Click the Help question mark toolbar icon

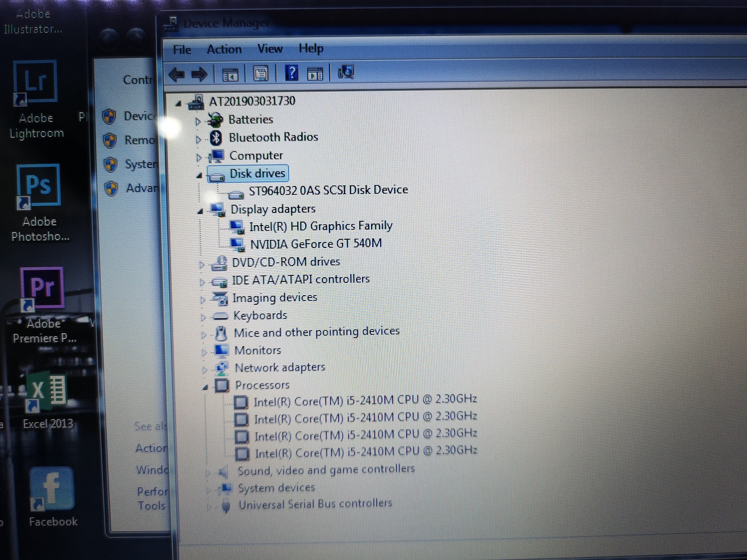[x=291, y=74]
